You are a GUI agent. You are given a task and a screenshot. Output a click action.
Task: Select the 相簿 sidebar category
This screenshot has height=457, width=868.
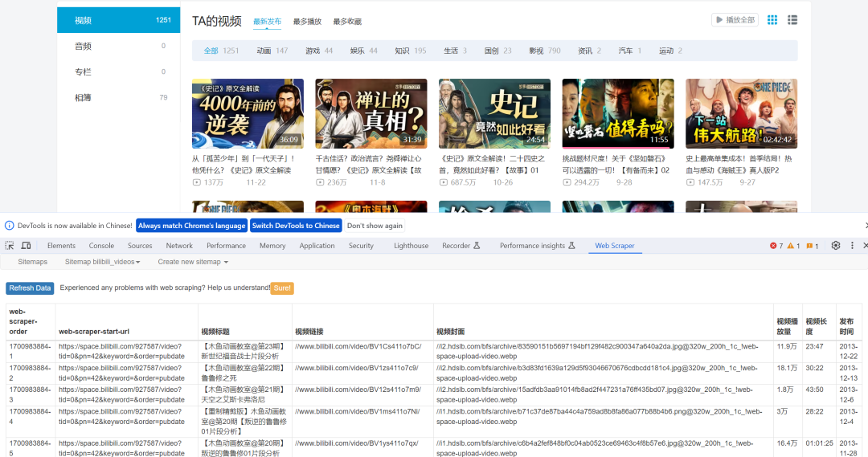[x=118, y=97]
